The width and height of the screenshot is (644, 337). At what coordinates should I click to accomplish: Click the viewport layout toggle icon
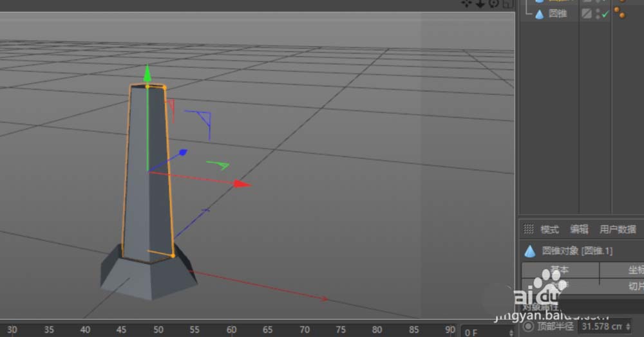(x=507, y=3)
